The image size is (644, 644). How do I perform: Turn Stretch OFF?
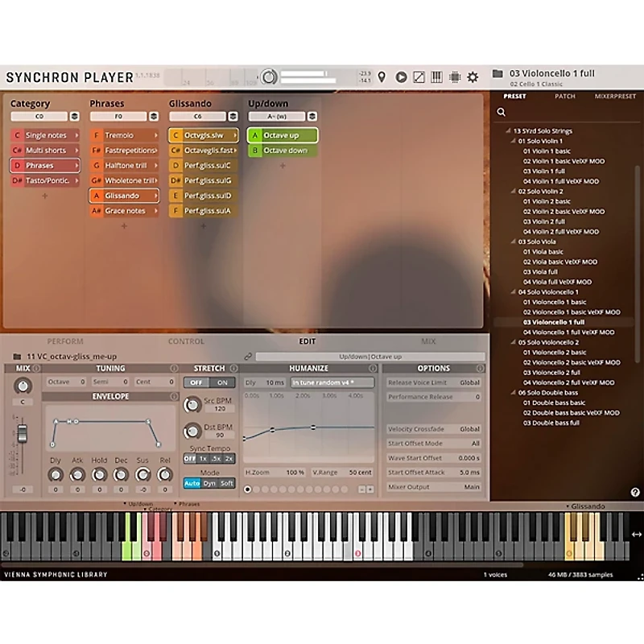click(196, 382)
